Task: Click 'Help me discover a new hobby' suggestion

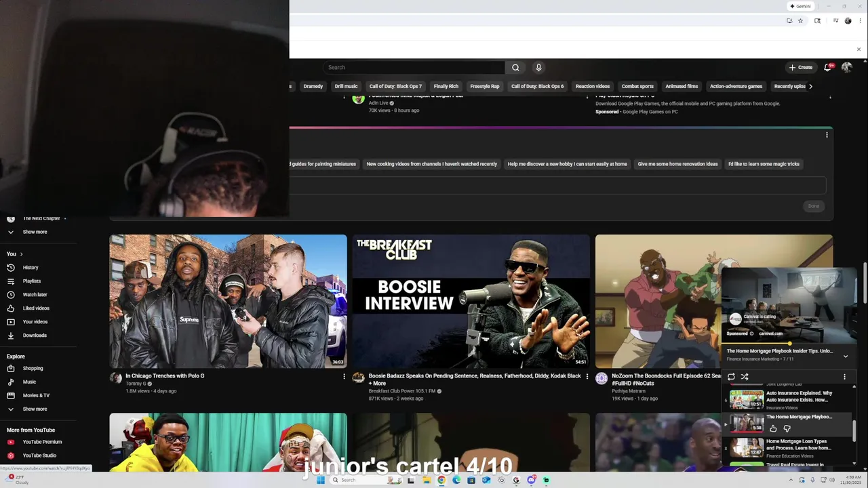Action: coord(568,164)
